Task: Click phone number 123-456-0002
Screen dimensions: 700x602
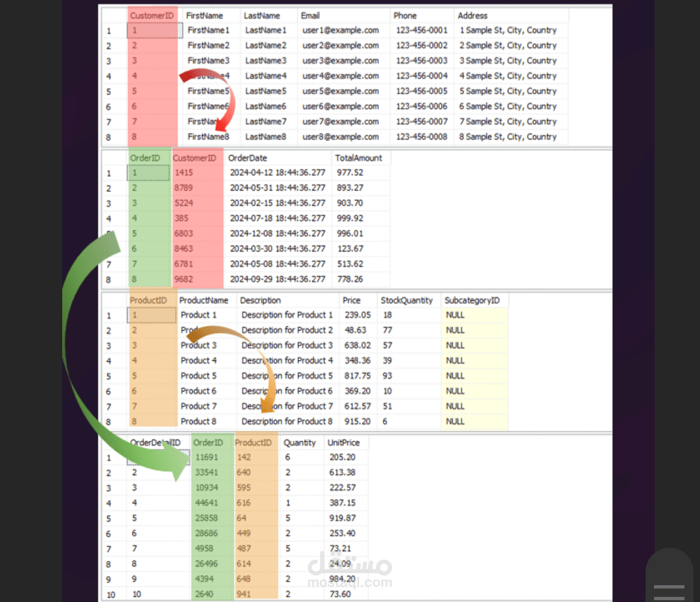Action: (x=422, y=45)
